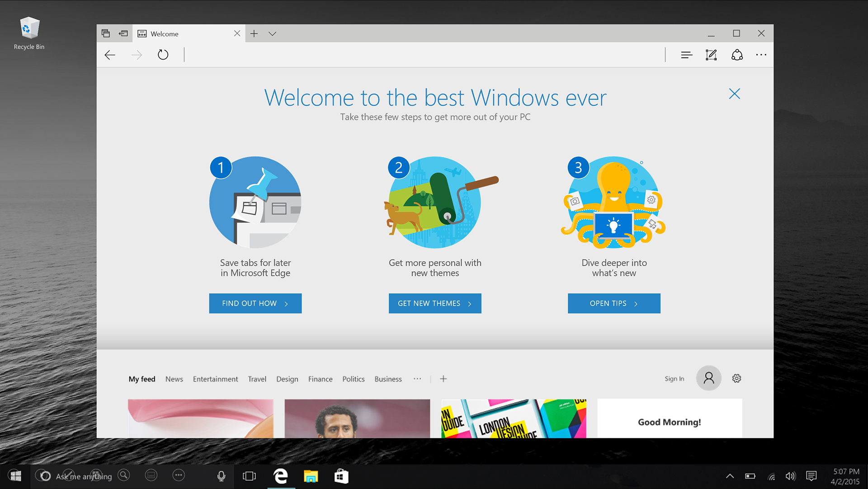Close the Welcome tab
Screen dimensions: 868x489
[237, 33]
